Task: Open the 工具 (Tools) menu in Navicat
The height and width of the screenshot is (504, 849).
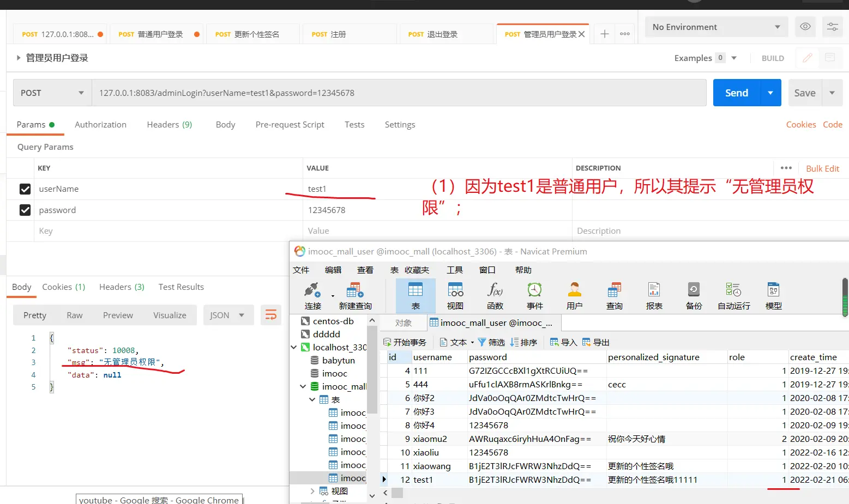Action: [x=454, y=270]
